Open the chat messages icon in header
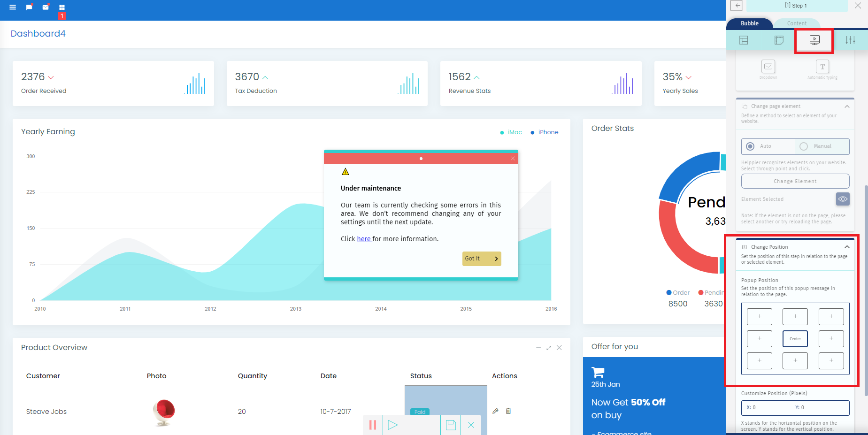 click(29, 7)
